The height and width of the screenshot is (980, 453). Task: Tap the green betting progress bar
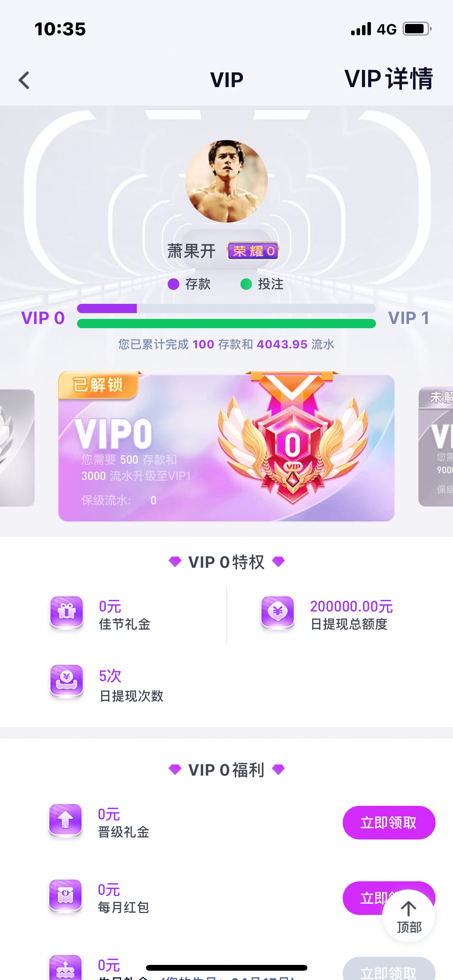226,324
